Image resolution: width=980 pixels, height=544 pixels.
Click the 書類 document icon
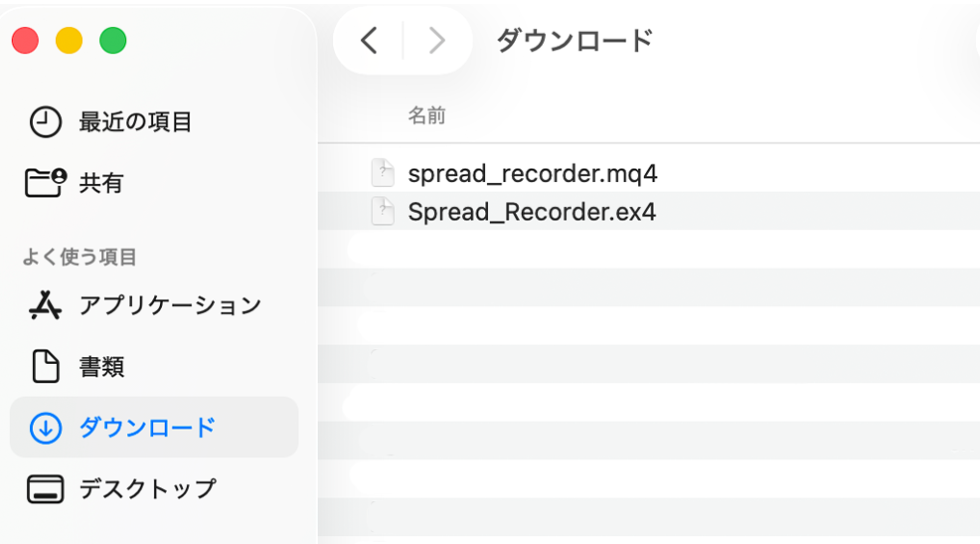click(45, 366)
